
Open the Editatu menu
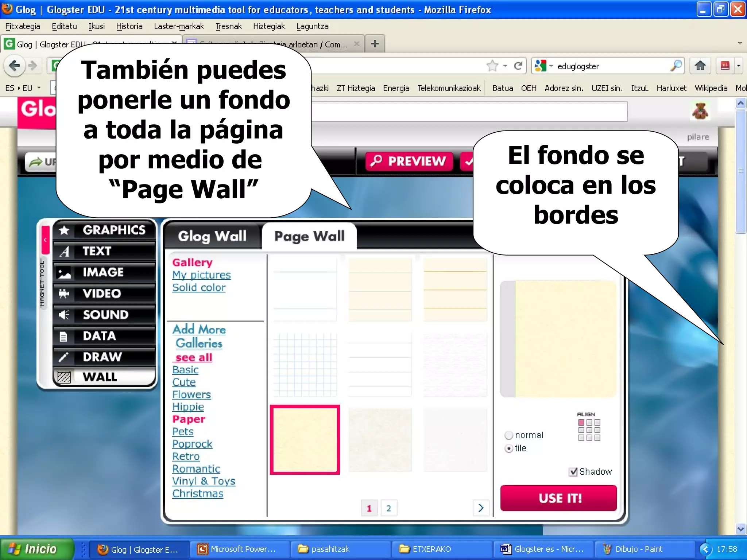pyautogui.click(x=64, y=26)
